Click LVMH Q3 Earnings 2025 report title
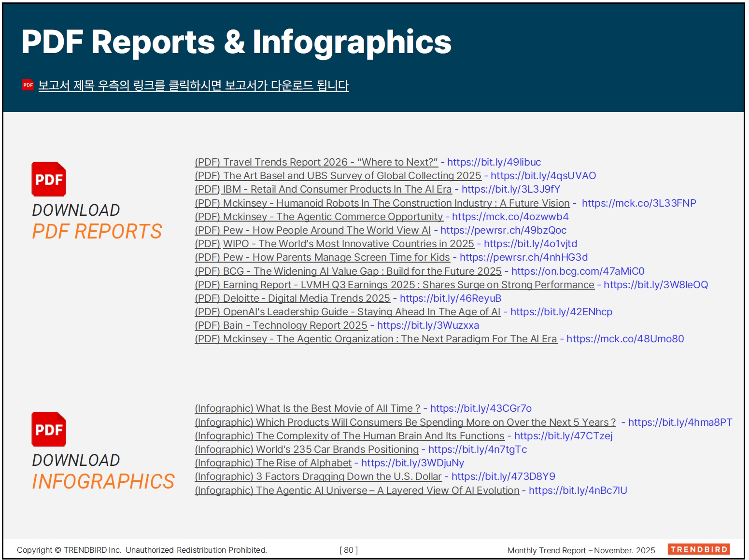 click(394, 285)
